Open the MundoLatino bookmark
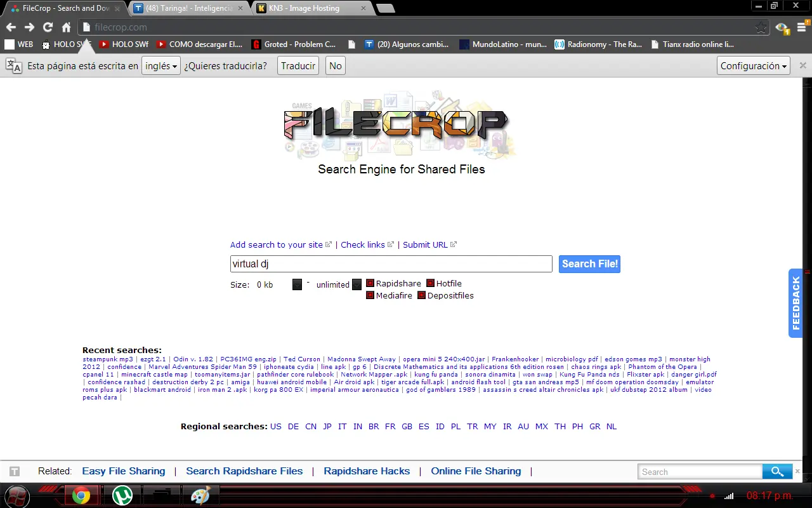The height and width of the screenshot is (508, 812). [503, 44]
